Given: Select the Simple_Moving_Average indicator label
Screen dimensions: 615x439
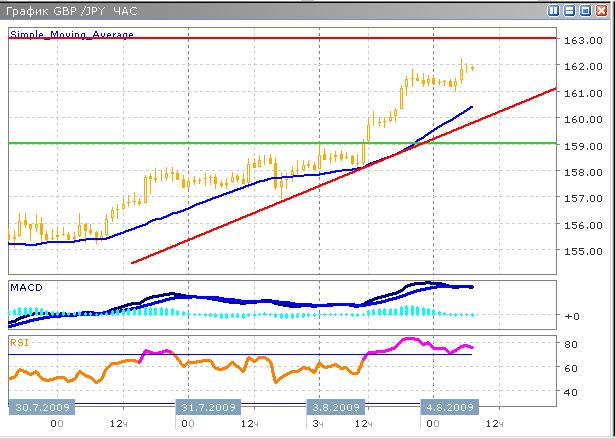Looking at the screenshot, I should coord(72,34).
